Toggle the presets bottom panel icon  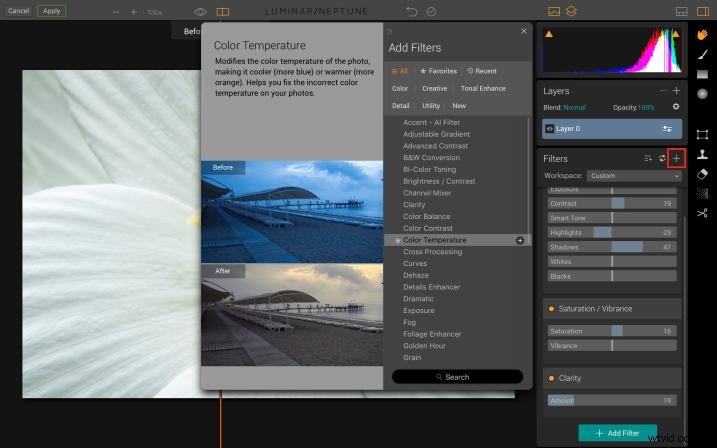(x=682, y=11)
